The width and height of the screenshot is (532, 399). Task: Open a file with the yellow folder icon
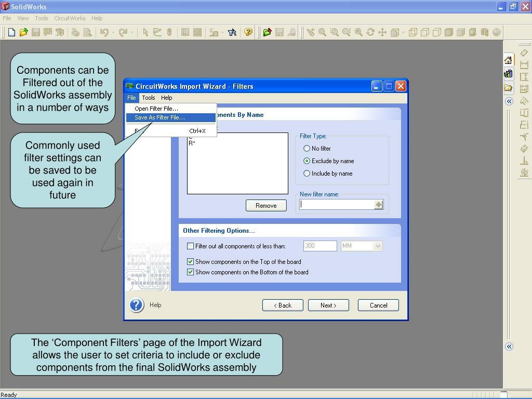coord(23,32)
